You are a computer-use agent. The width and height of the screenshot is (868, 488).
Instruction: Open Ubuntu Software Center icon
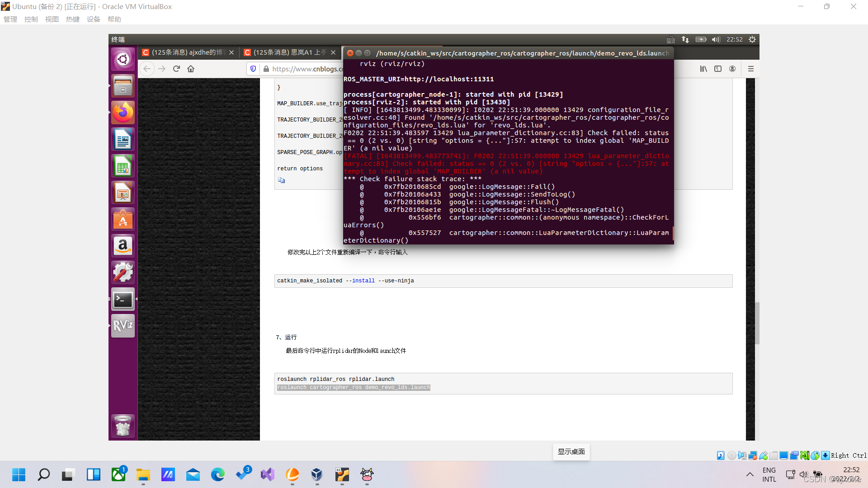123,220
